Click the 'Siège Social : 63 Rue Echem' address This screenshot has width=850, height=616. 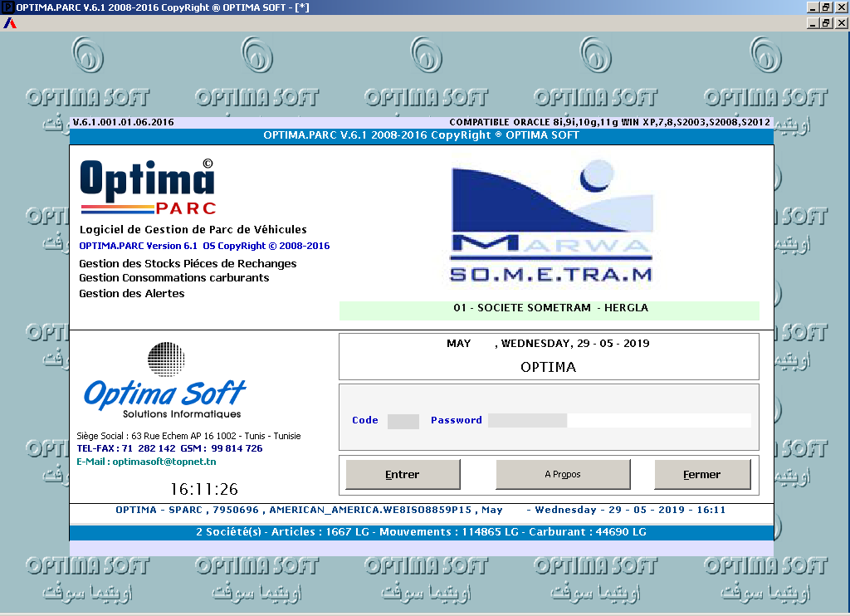pos(188,436)
